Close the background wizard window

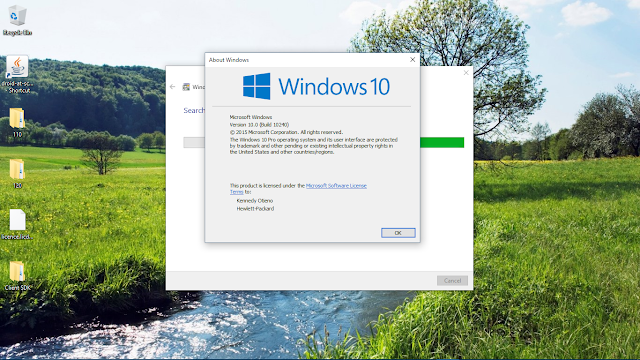point(466,73)
